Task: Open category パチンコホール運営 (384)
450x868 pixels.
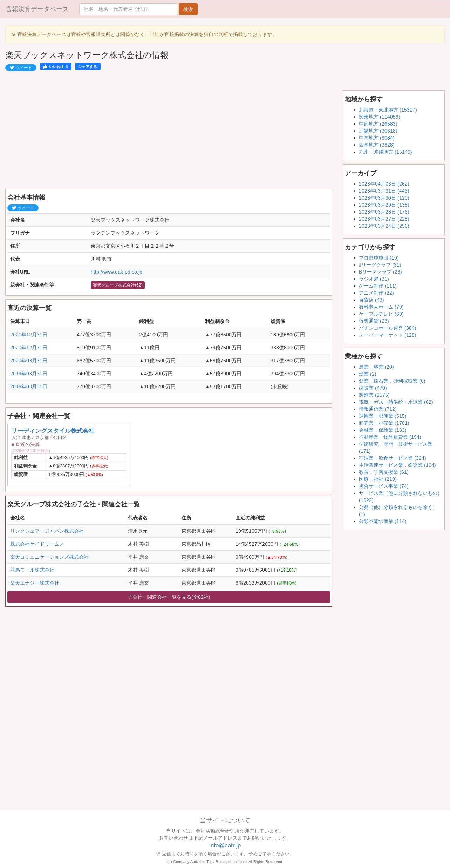Action: pos(387,328)
